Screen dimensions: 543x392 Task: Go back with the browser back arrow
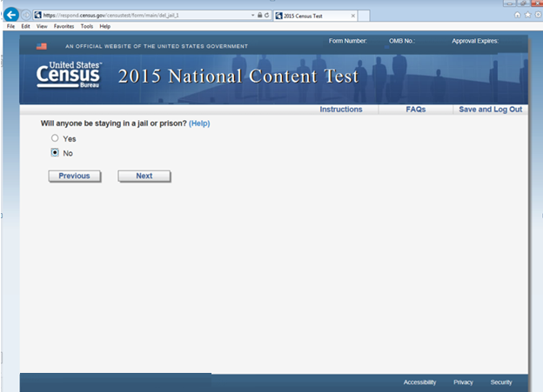10,15
